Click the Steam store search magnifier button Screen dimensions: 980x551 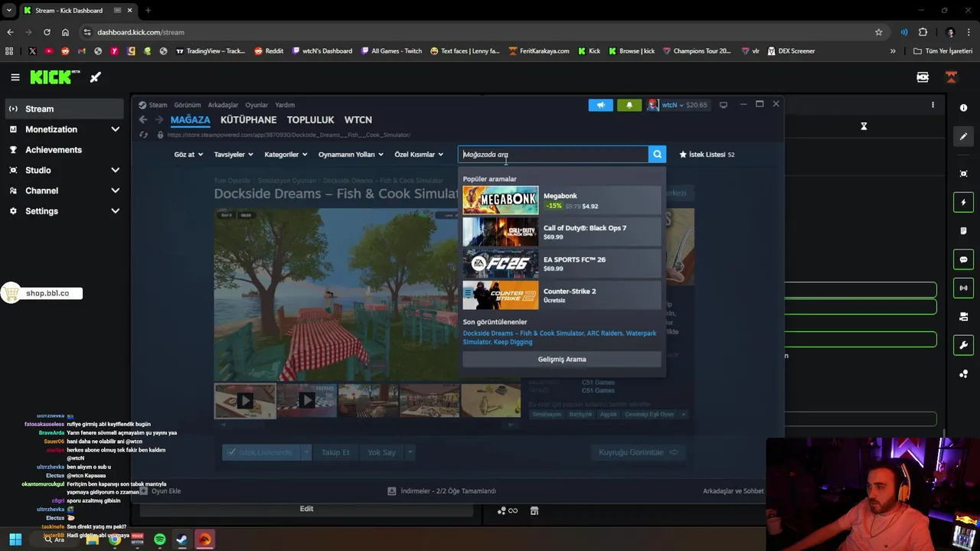pos(657,155)
